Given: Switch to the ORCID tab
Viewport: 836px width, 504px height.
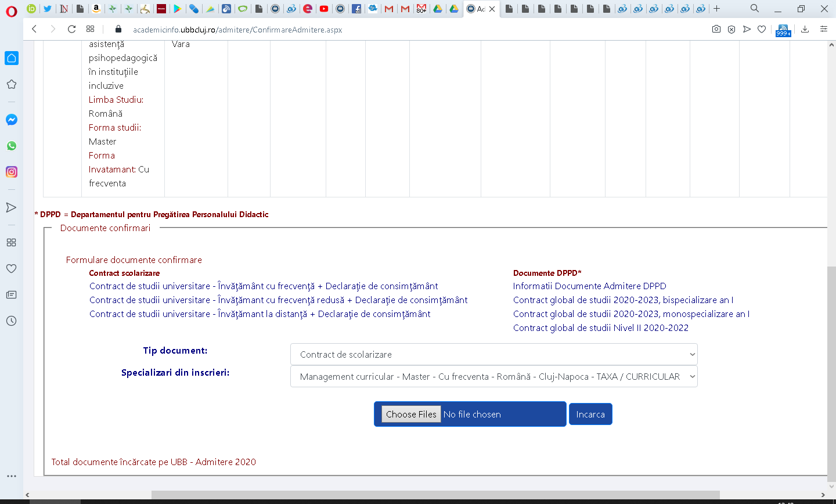Looking at the screenshot, I should (31, 9).
